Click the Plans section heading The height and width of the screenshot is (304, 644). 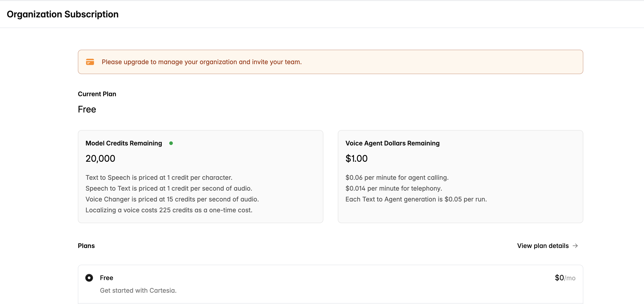tap(86, 246)
